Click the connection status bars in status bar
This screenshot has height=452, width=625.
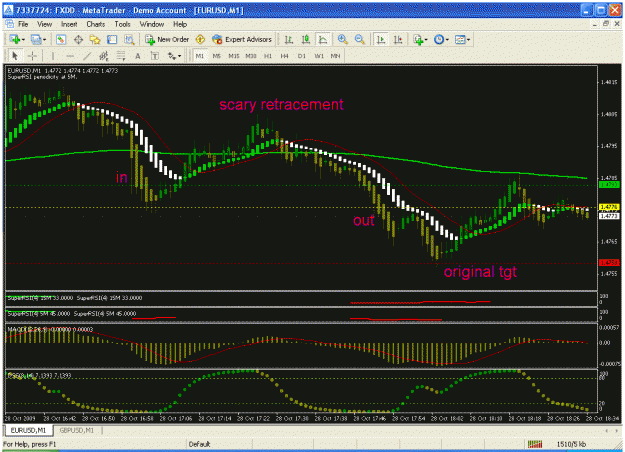click(535, 444)
